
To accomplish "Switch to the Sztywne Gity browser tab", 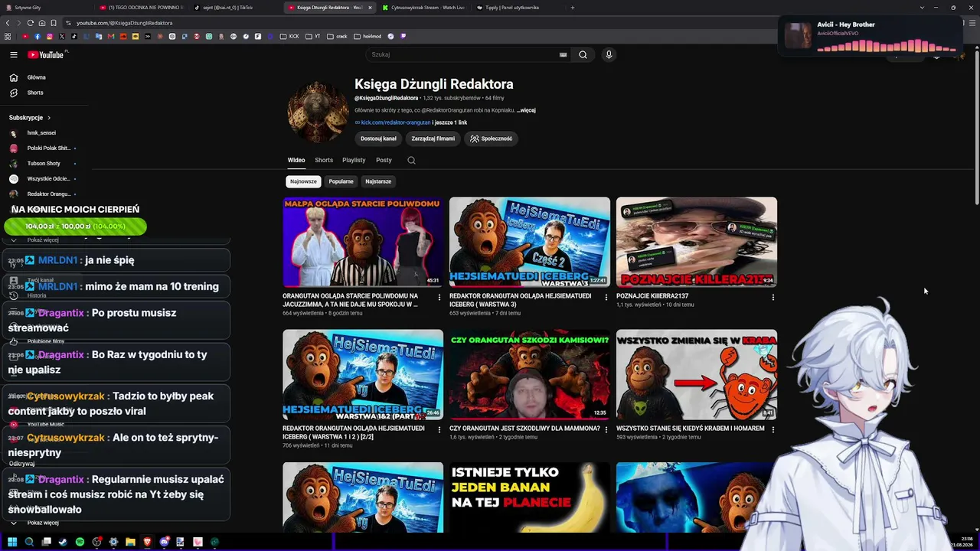I will [x=47, y=8].
